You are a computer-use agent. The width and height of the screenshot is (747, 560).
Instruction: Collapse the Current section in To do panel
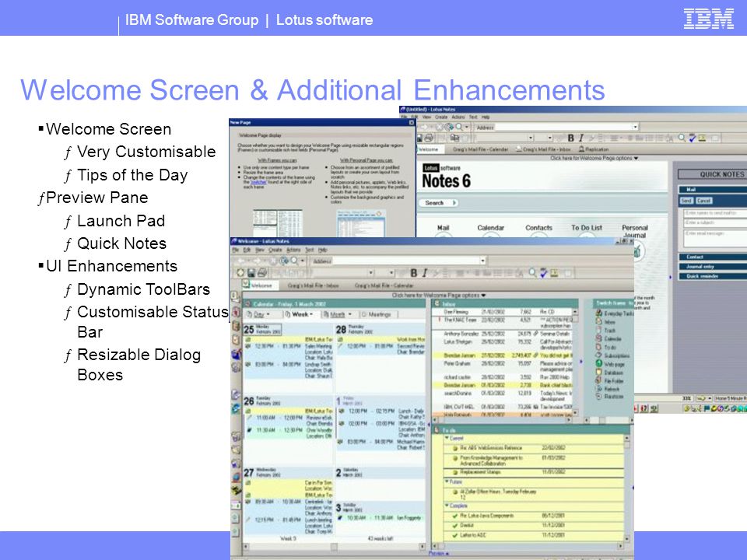point(447,438)
